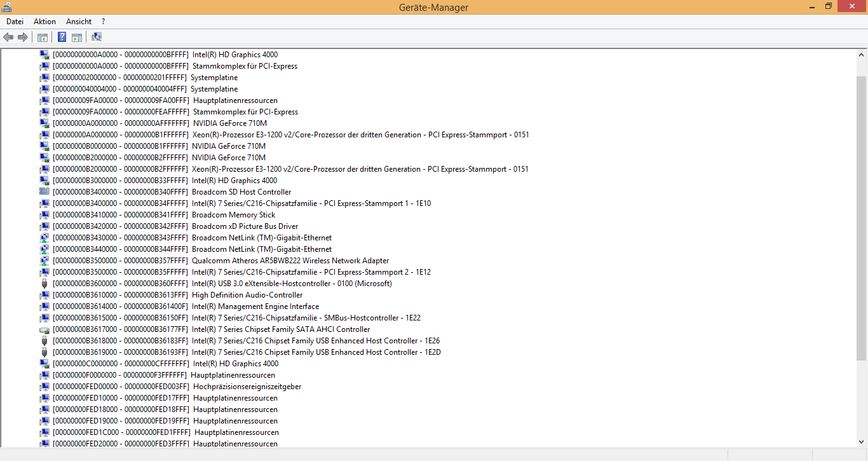Select Hauptplatinenressourcen at 00000000F0000000
868x461 pixels.
click(x=163, y=375)
